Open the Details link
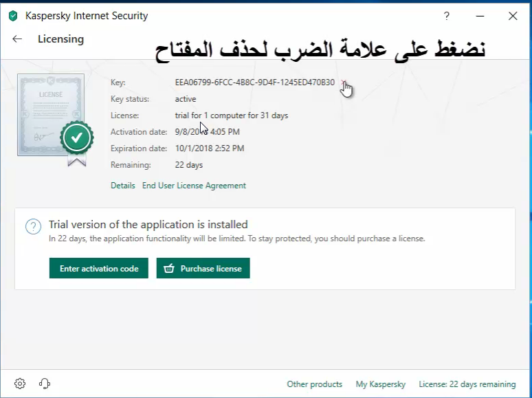This screenshot has height=398, width=532. pos(123,186)
